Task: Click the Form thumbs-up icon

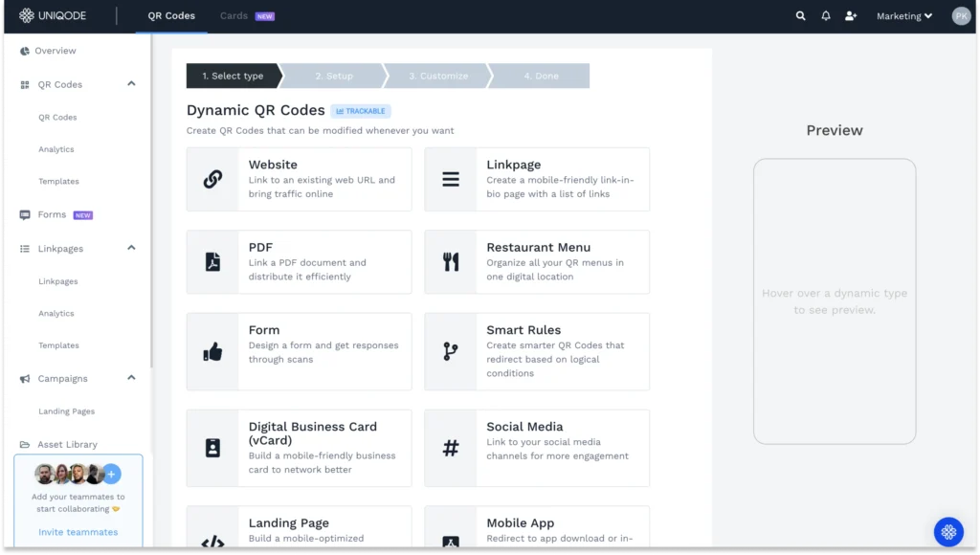Action: (x=212, y=352)
